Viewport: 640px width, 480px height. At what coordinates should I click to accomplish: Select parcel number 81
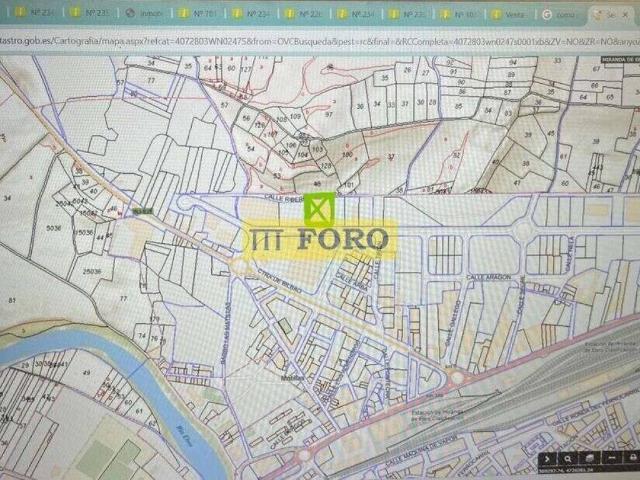pos(12,300)
